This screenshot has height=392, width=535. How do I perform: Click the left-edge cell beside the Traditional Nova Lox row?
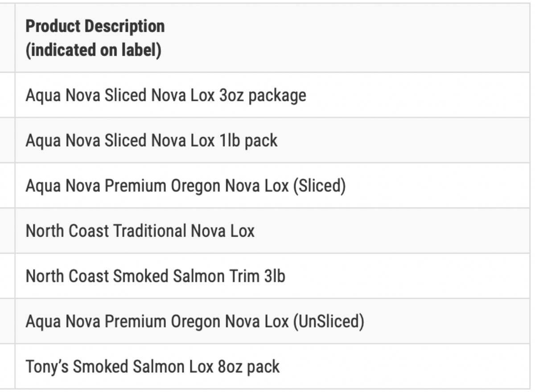point(7,231)
